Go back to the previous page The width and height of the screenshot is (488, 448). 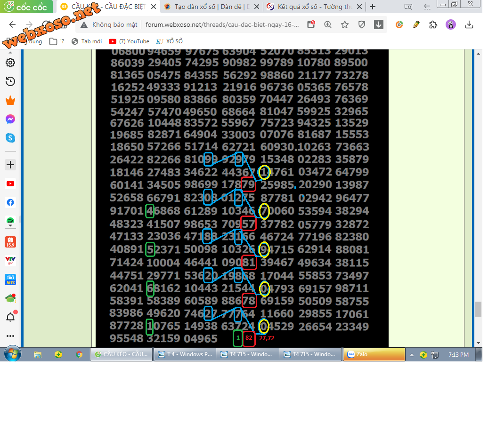pyautogui.click(x=12, y=25)
